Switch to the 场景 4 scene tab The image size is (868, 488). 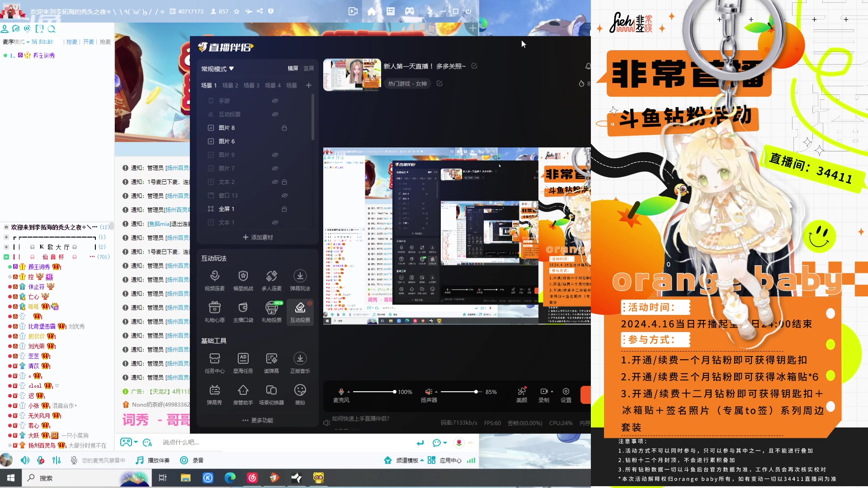coord(273,85)
